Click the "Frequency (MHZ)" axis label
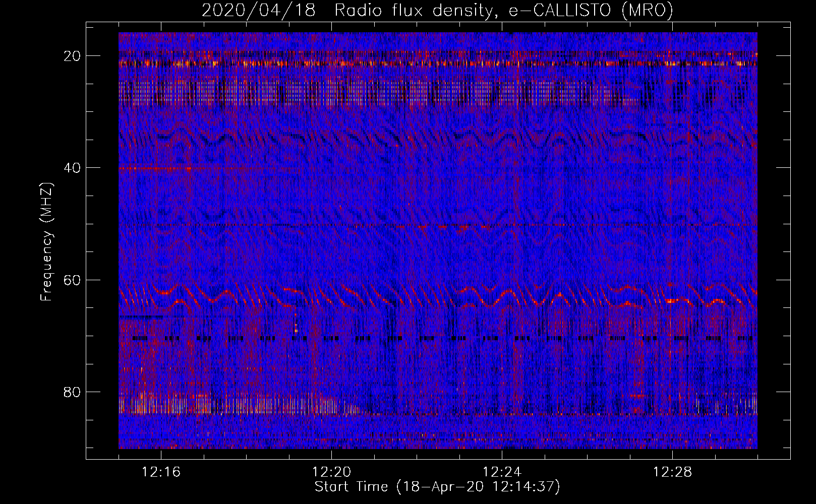Viewport: 816px width, 504px height. click(x=46, y=242)
